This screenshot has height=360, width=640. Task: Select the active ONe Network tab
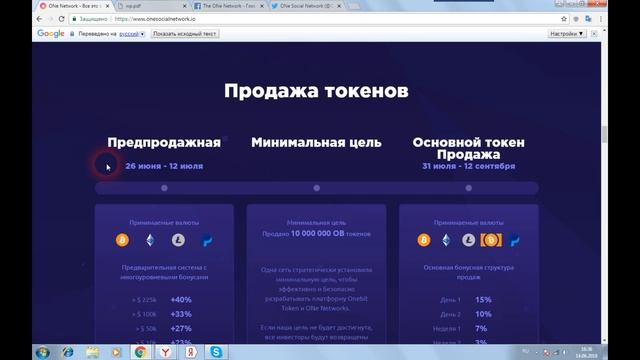click(x=75, y=6)
